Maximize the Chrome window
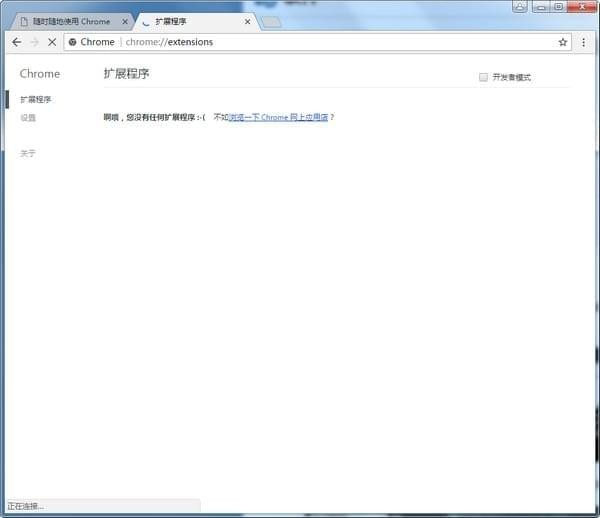Screen dimensions: 600x518 coord(558,7)
